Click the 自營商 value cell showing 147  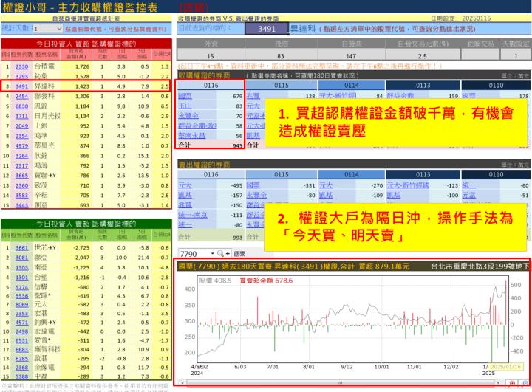coord(351,55)
